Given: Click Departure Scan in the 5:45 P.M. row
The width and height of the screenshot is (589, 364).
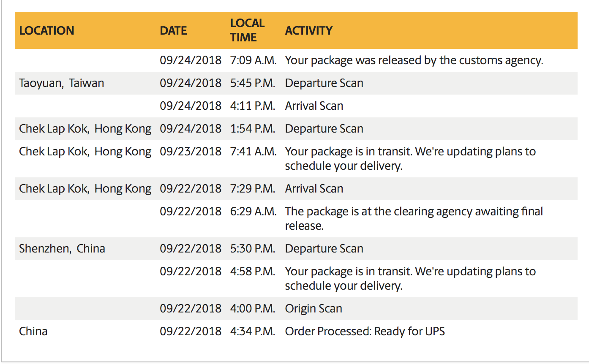Looking at the screenshot, I should [324, 83].
